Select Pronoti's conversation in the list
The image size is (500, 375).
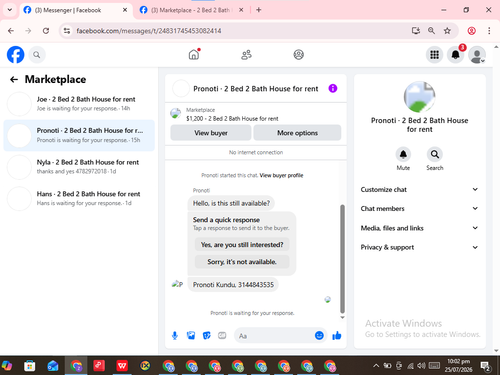tap(79, 135)
